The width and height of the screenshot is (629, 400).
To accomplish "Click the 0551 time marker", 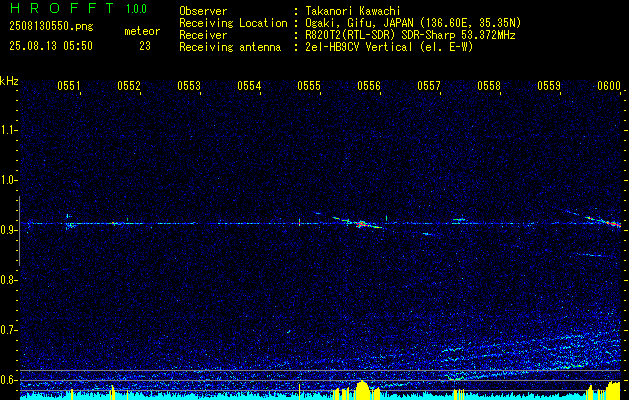I will 69,85.
